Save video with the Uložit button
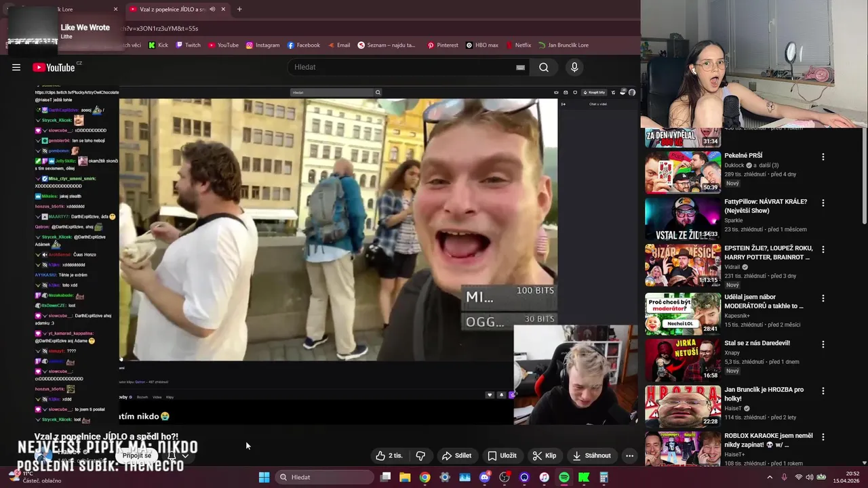 [x=502, y=455]
